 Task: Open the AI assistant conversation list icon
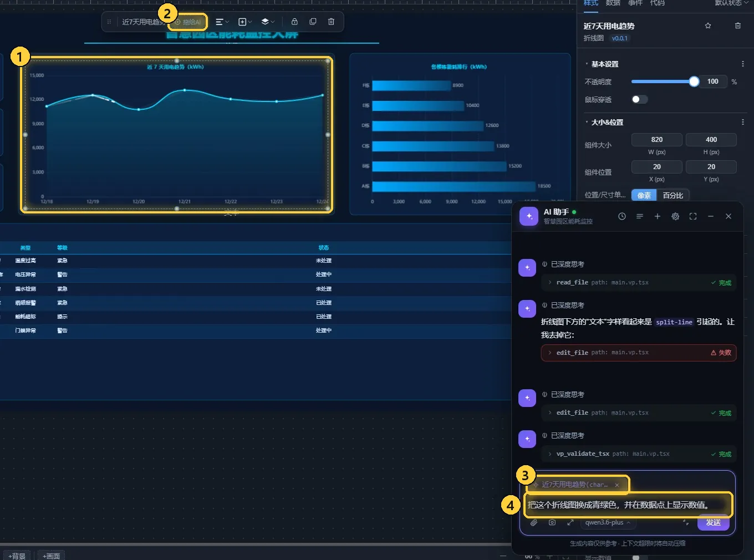pos(640,216)
